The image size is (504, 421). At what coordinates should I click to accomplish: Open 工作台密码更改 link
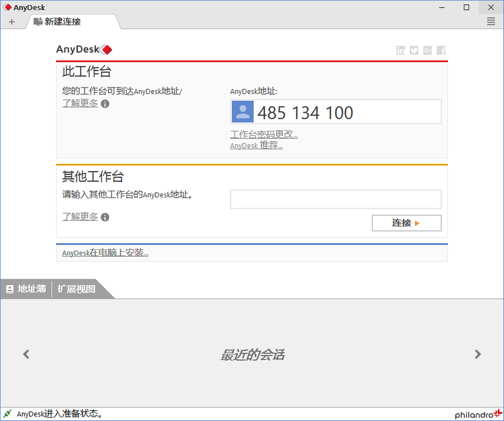(264, 134)
